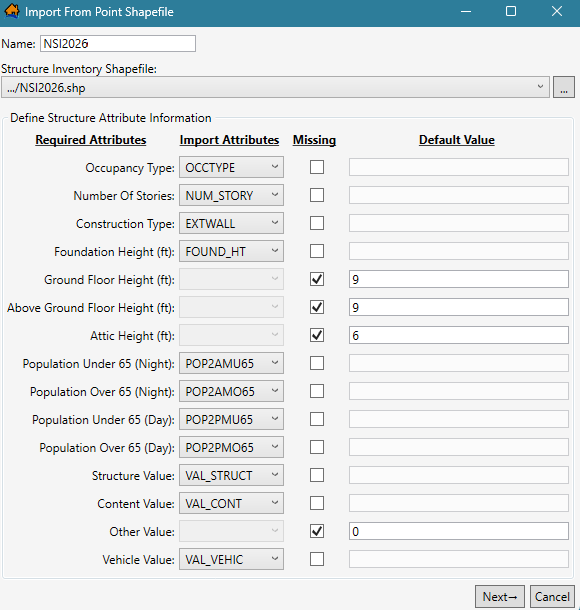Click the Attic Height default value field

(459, 335)
